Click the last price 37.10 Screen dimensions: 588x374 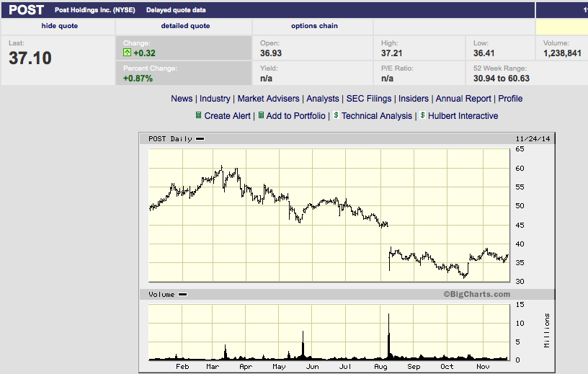(30, 58)
